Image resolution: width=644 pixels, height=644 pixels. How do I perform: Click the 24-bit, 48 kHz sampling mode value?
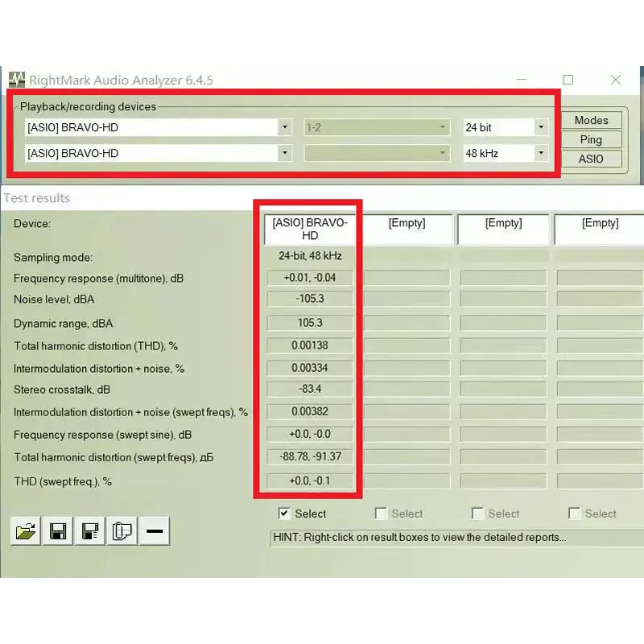coord(310,256)
